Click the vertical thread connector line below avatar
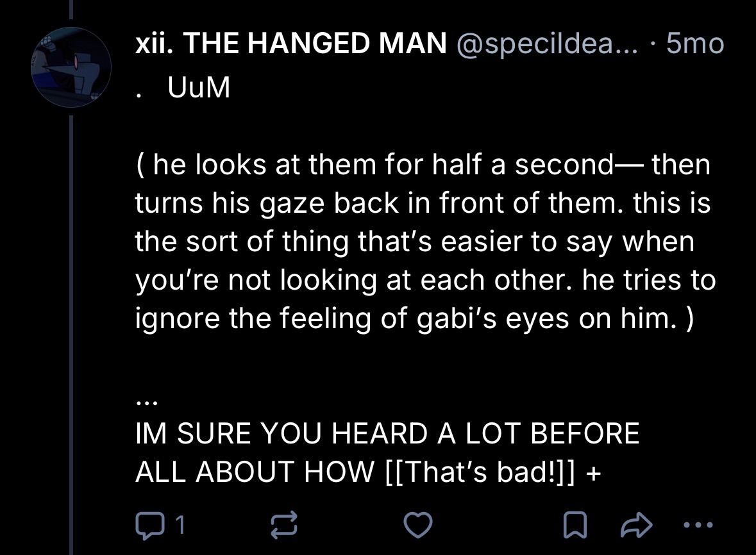 pyautogui.click(x=71, y=320)
